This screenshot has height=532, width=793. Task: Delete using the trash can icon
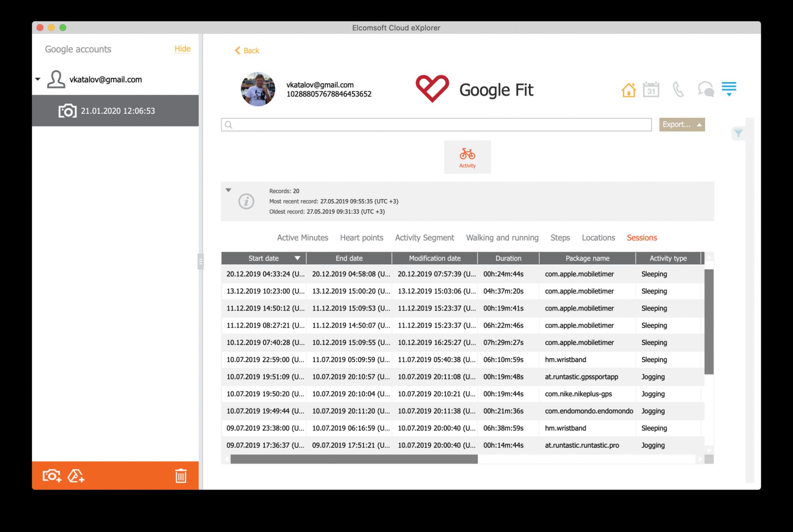click(x=181, y=476)
